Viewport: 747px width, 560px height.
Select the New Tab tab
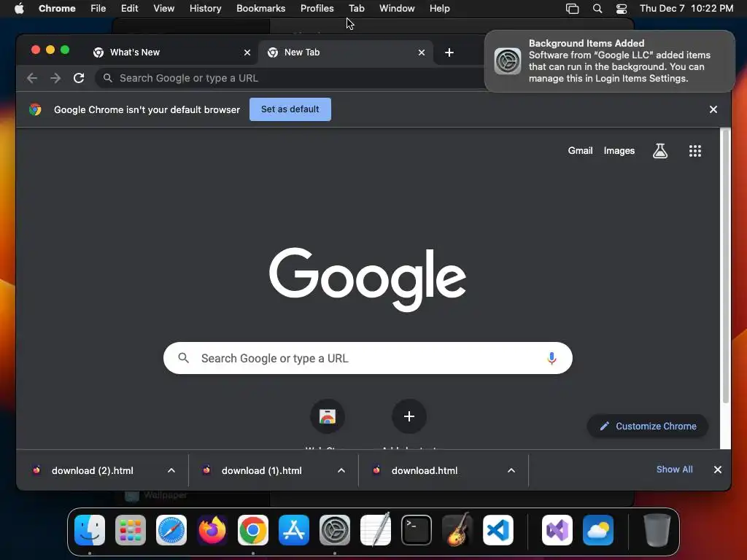346,52
